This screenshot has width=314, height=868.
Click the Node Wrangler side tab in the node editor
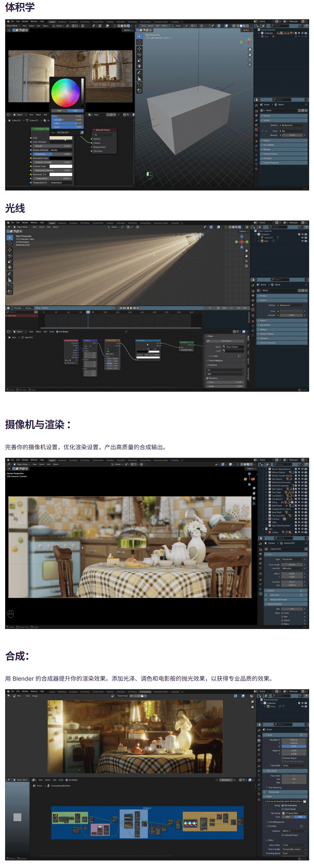tap(248, 374)
